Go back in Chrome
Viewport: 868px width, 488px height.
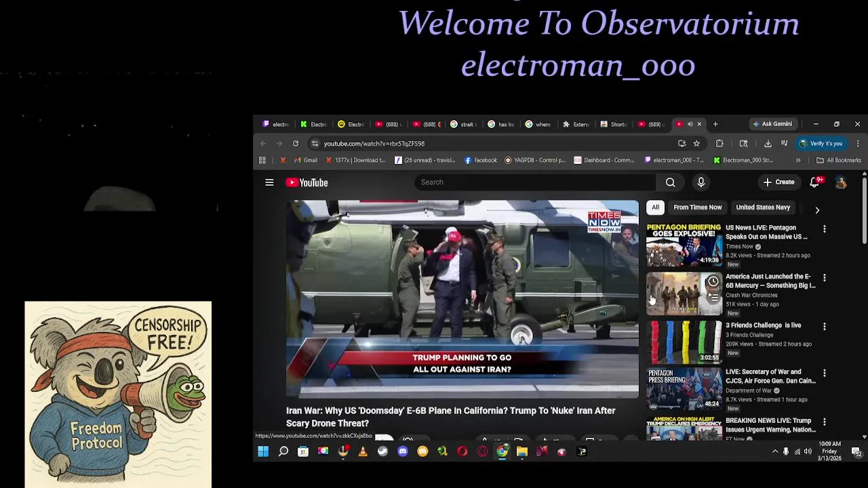[x=263, y=144]
